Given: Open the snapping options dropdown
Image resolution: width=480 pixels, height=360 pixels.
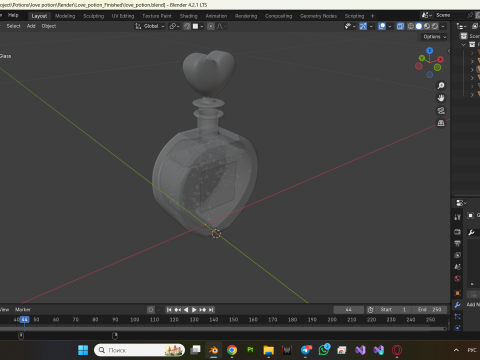Looking at the screenshot, I should [198, 26].
